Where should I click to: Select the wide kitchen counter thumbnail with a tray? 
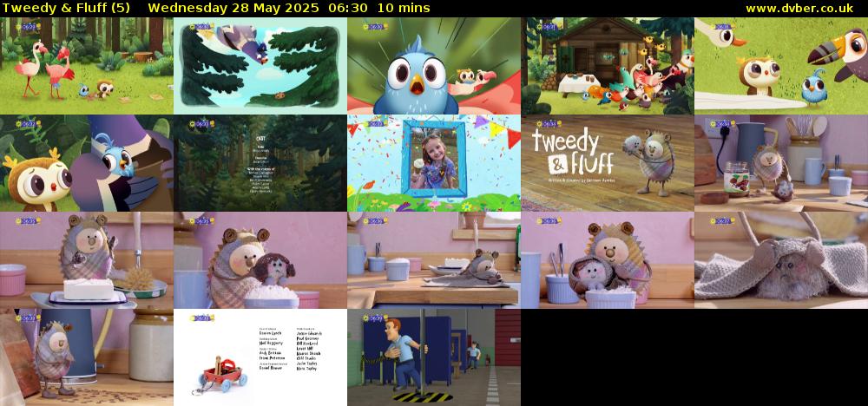tap(434, 260)
